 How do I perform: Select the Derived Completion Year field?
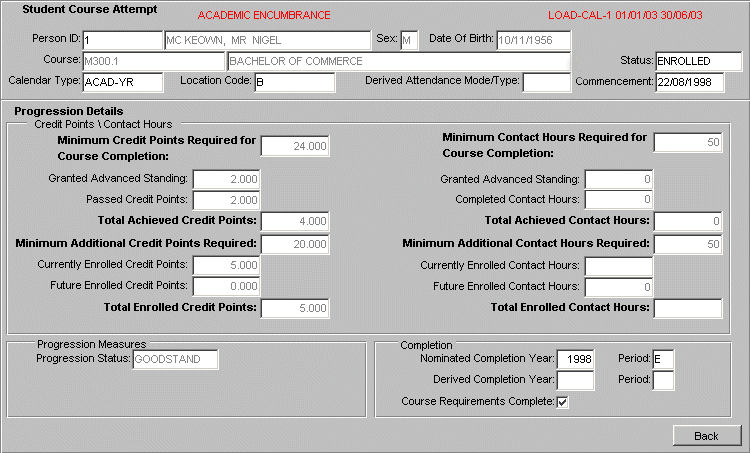coord(575,380)
